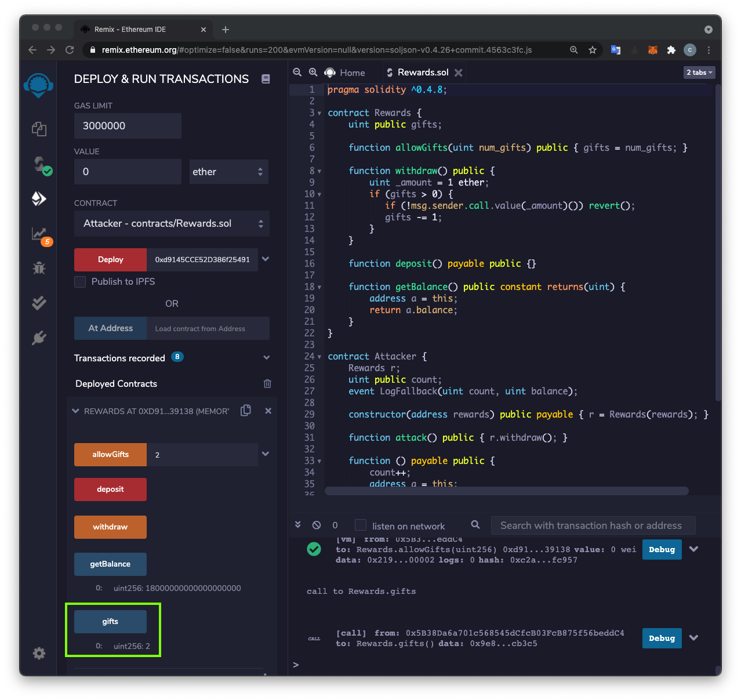Zoom in editor font size
The image size is (741, 700).
coord(313,72)
